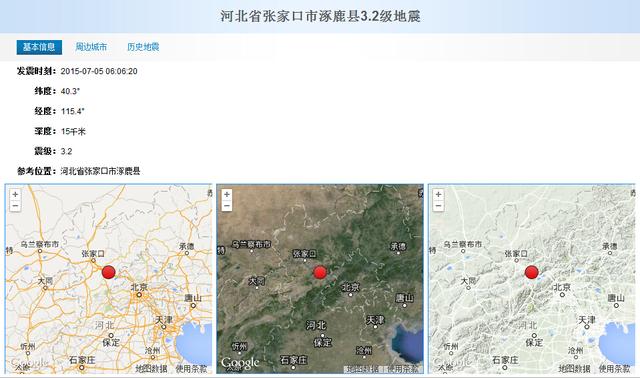Click the red epicenter marker on terrain map
This screenshot has height=378, width=640.
click(531, 272)
